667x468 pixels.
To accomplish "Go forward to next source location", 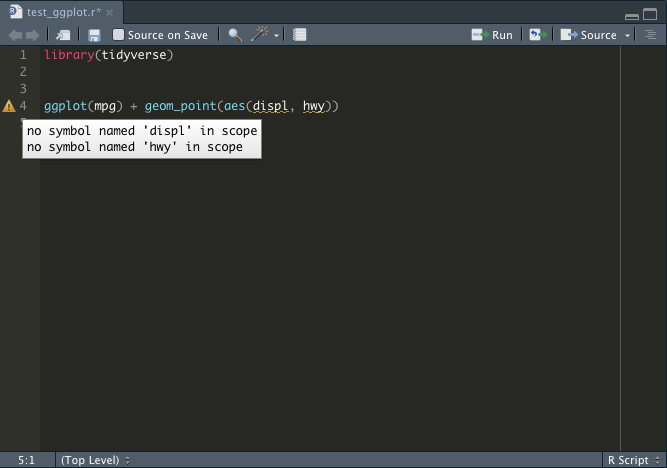I will pos(32,35).
